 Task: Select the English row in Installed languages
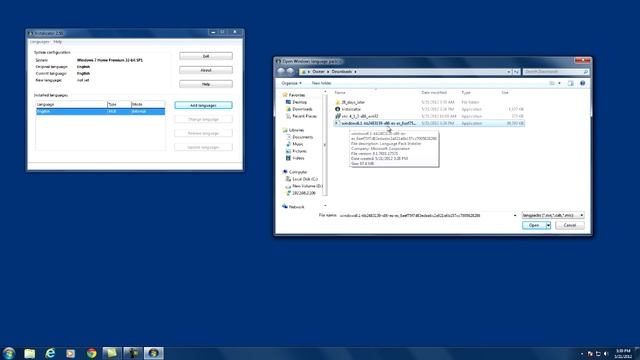pos(100,111)
